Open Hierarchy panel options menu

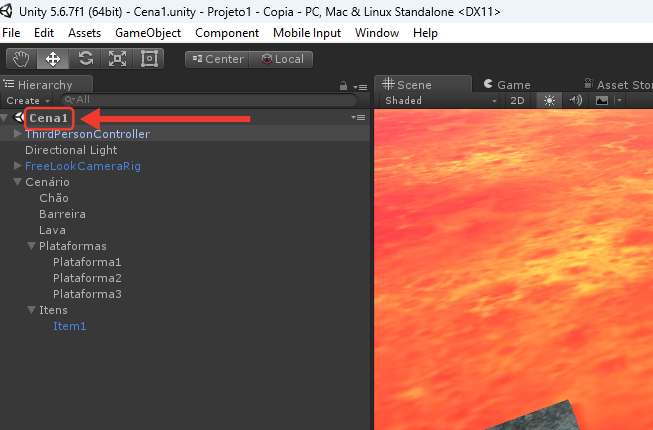pos(360,87)
